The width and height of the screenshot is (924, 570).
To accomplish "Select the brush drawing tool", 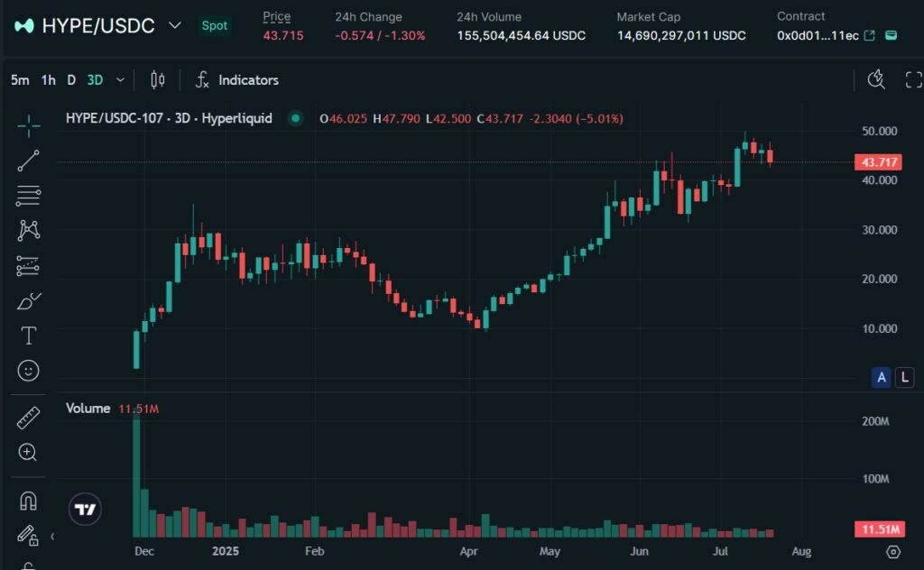I will (x=28, y=301).
